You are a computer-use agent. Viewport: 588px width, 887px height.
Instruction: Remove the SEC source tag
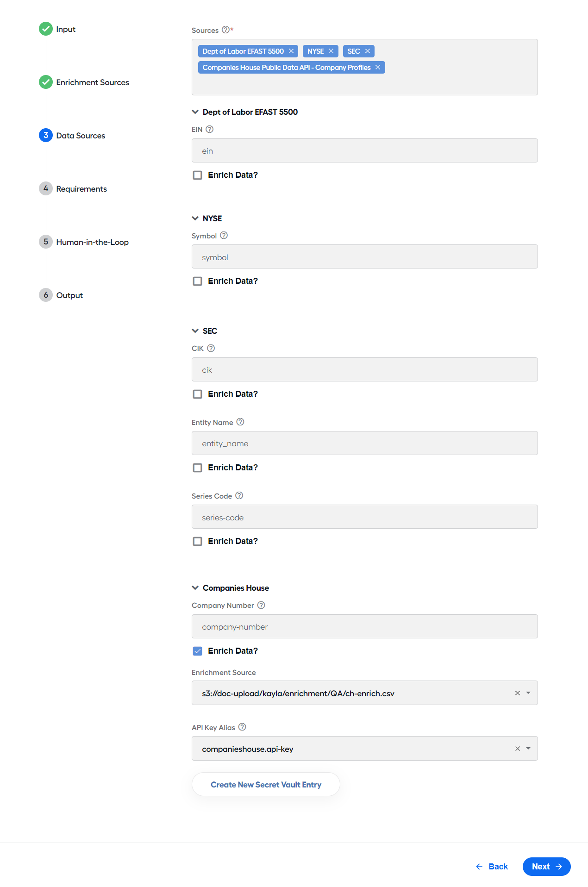point(368,51)
